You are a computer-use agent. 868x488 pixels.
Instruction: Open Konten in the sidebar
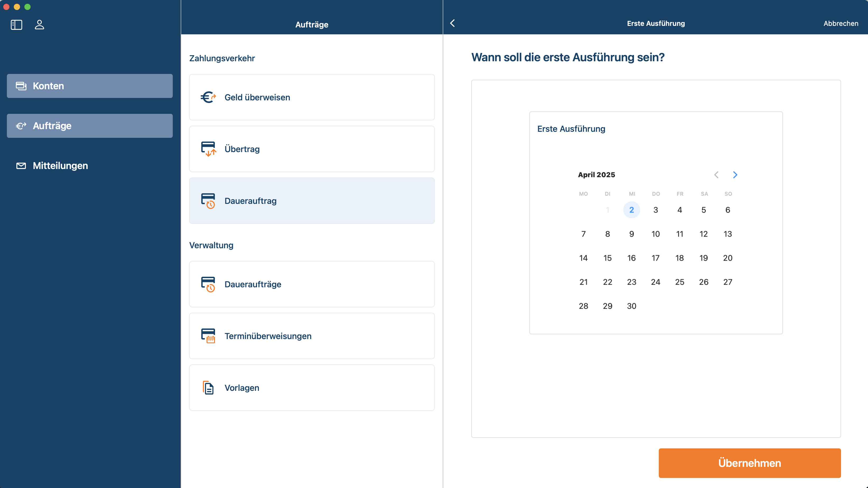tap(90, 86)
